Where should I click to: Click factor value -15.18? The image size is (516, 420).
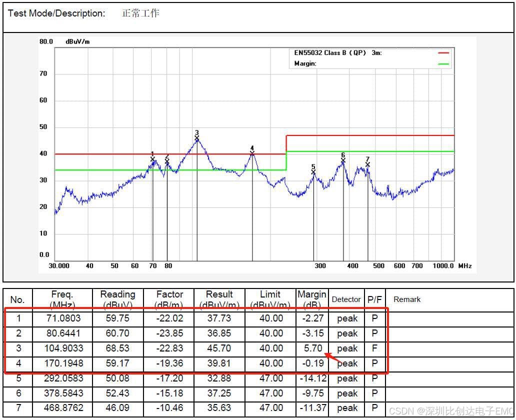[169, 393]
